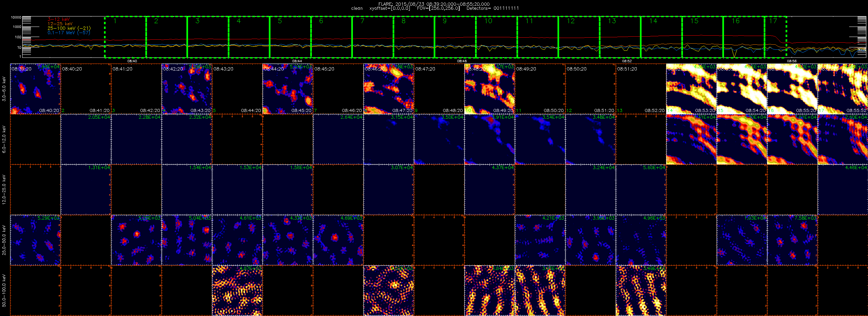Select interval 5 box in light curve
This screenshot has height=316, width=868.
pyautogui.click(x=290, y=37)
